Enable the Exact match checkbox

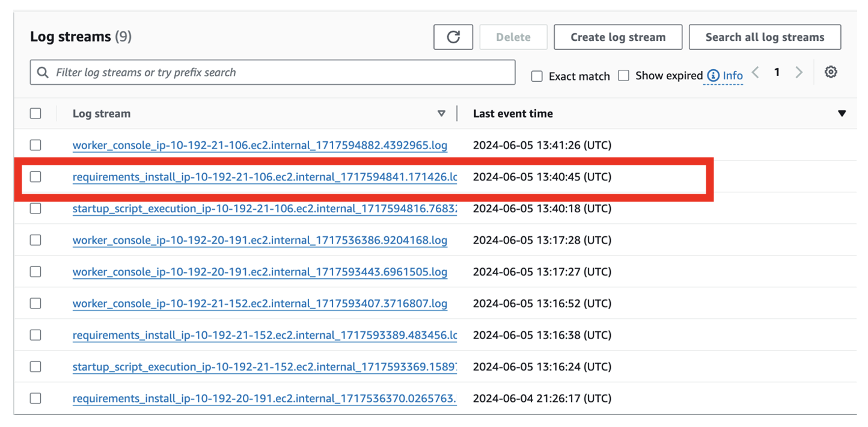click(537, 76)
